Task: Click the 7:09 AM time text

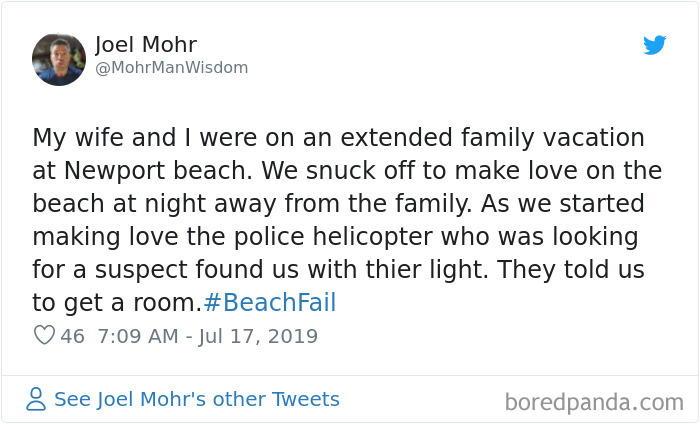Action: coord(139,336)
